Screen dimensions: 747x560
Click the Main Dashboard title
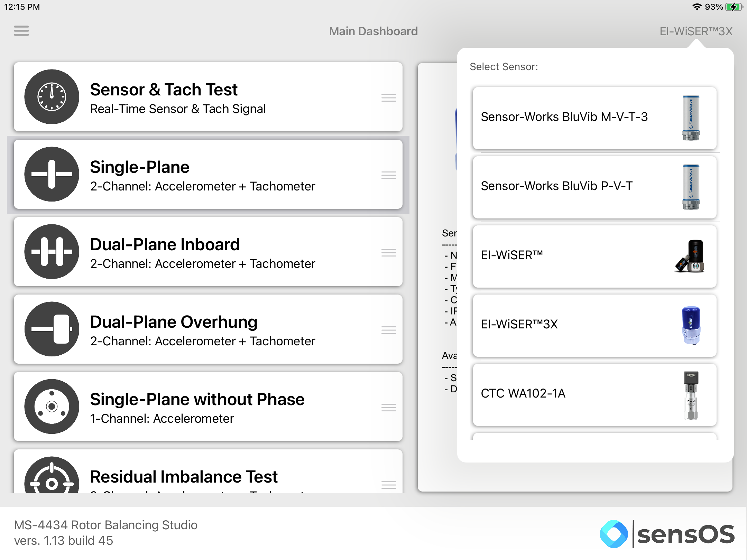tap(373, 31)
